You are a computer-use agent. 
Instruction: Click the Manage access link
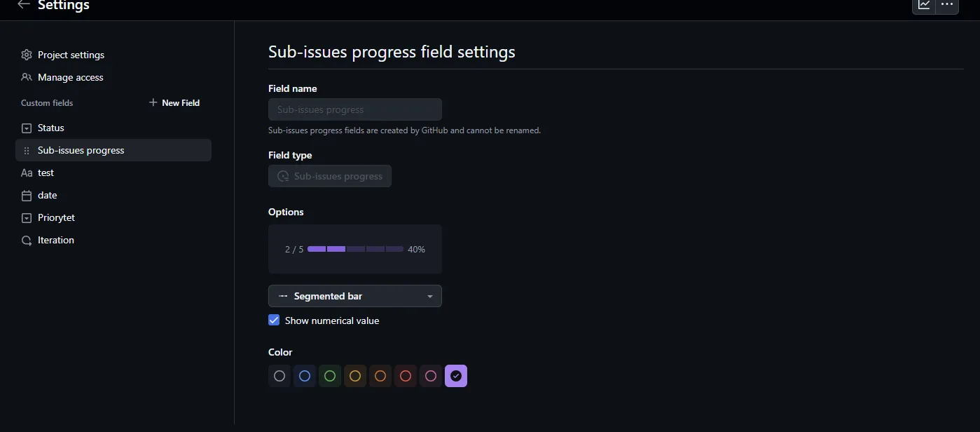click(x=70, y=77)
